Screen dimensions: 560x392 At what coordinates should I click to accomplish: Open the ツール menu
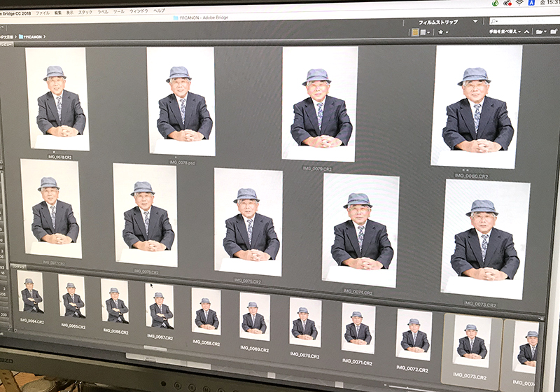pos(119,12)
